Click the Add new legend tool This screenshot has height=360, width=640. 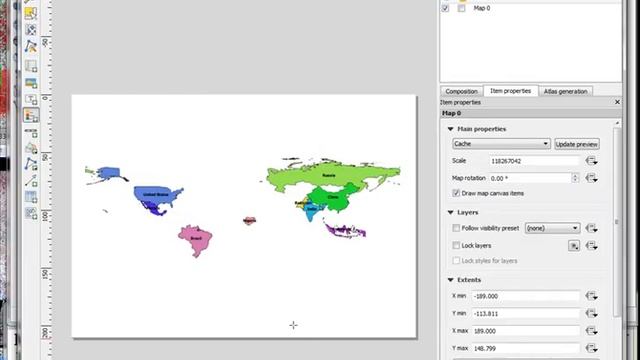click(x=31, y=116)
